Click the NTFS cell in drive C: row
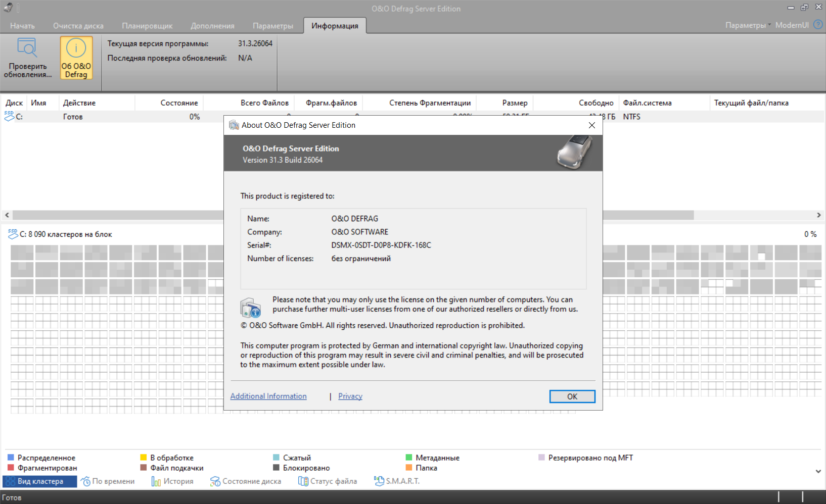The height and width of the screenshot is (504, 826). (x=632, y=117)
